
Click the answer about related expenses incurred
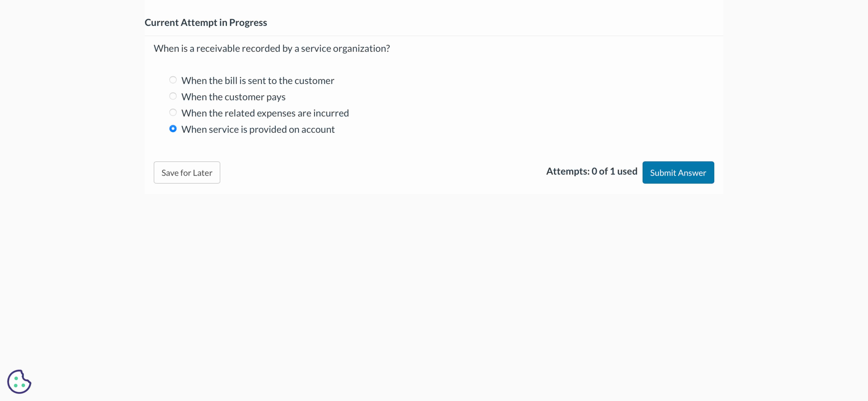click(x=265, y=113)
